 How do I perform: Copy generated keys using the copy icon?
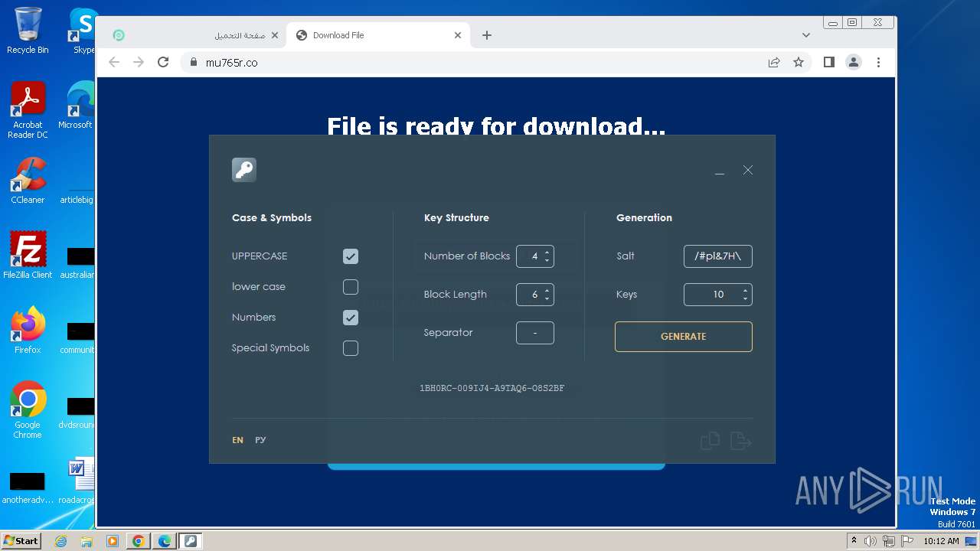pyautogui.click(x=710, y=441)
